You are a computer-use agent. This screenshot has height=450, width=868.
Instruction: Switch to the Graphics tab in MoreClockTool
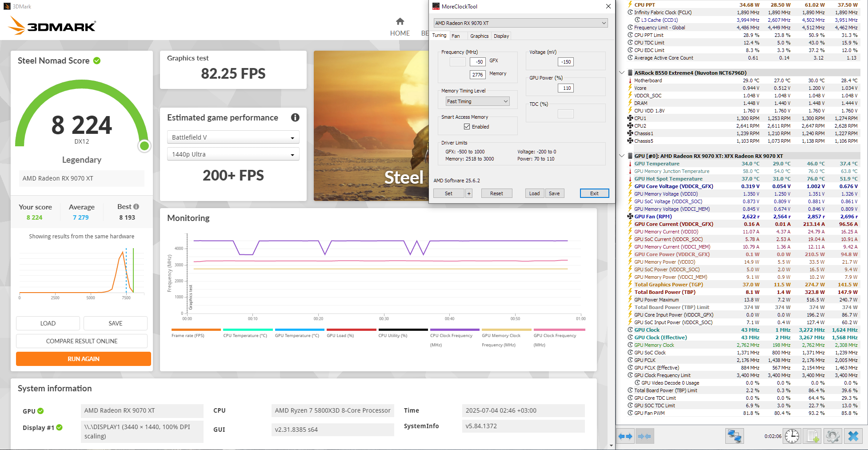click(479, 36)
